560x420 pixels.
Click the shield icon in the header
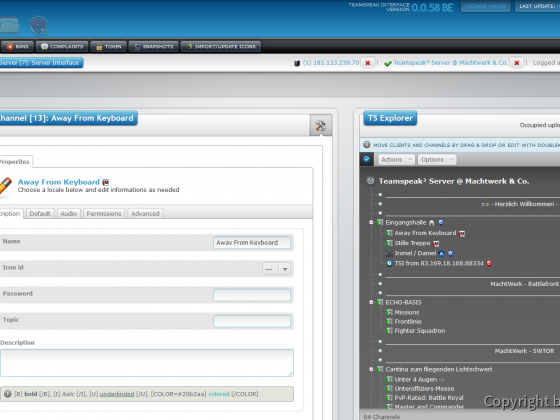tap(39, 26)
